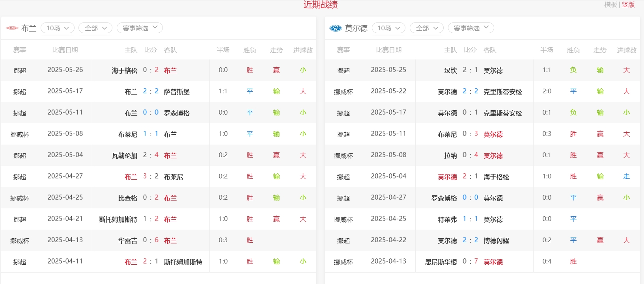The width and height of the screenshot is (644, 284).
Task: Expand Molde's 全部 filter dropdown
Action: (427, 28)
